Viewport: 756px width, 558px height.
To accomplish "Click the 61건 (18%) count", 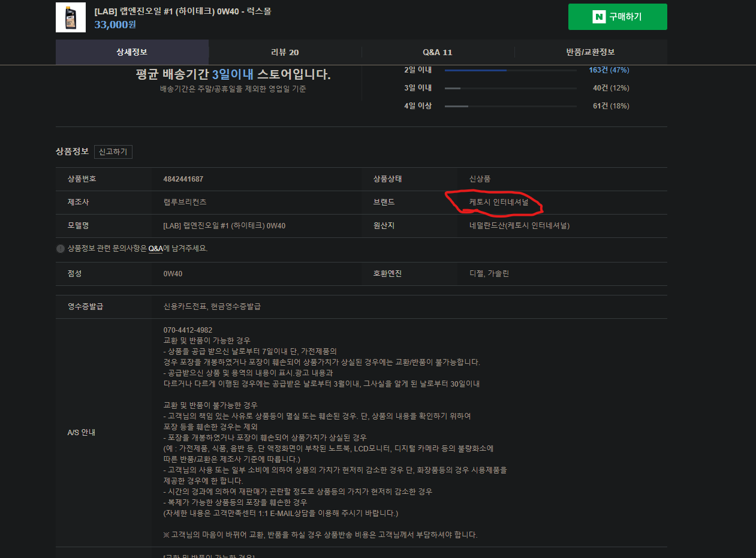I will (611, 106).
